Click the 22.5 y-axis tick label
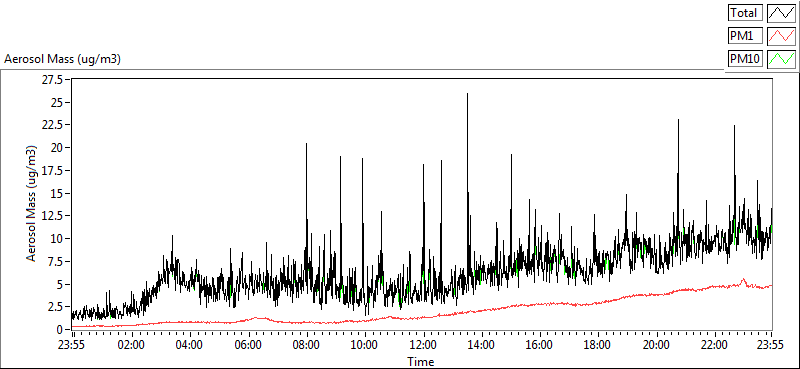This screenshot has height=369, width=800. tap(53, 125)
